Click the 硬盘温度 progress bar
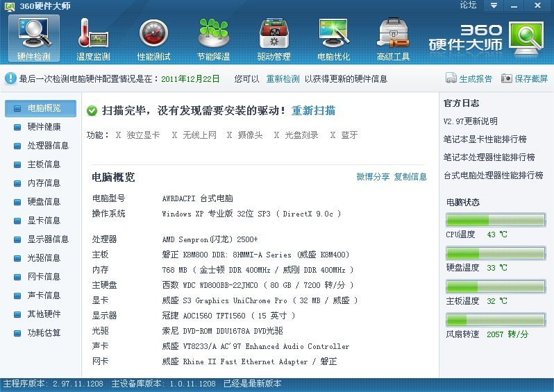The width and height of the screenshot is (554, 392). pyautogui.click(x=496, y=253)
